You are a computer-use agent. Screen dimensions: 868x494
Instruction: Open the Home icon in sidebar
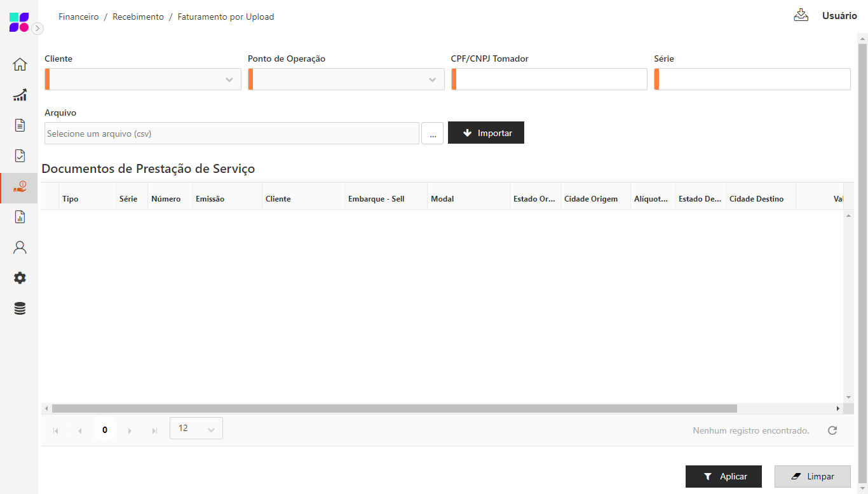tap(20, 64)
